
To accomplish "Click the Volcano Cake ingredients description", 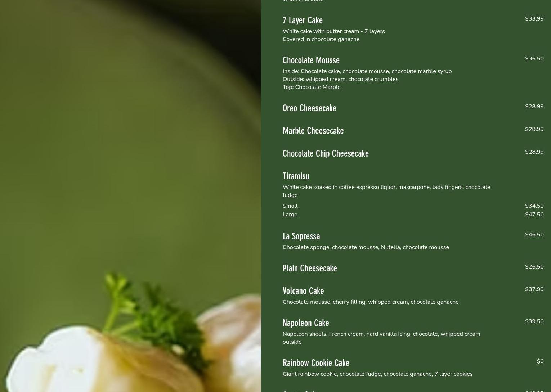I will [371, 302].
